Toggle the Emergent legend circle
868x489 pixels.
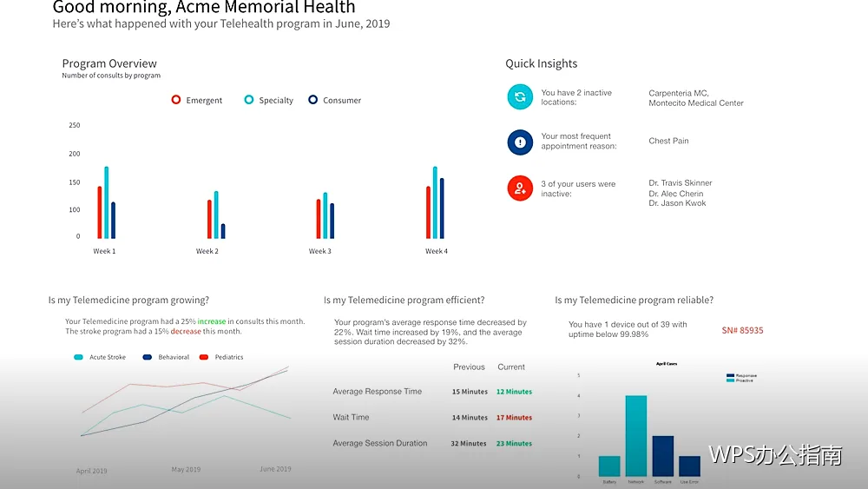[176, 100]
